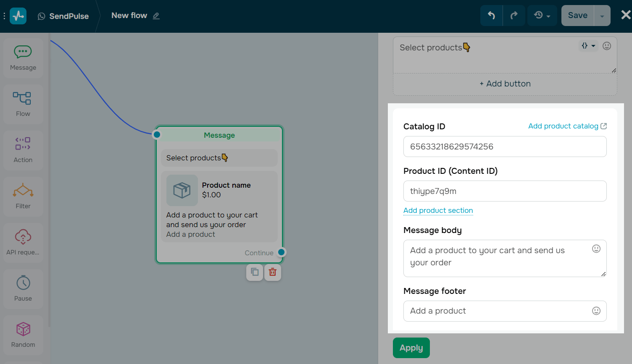
Task: Select the Message block in the sidebar
Action: pos(23,58)
